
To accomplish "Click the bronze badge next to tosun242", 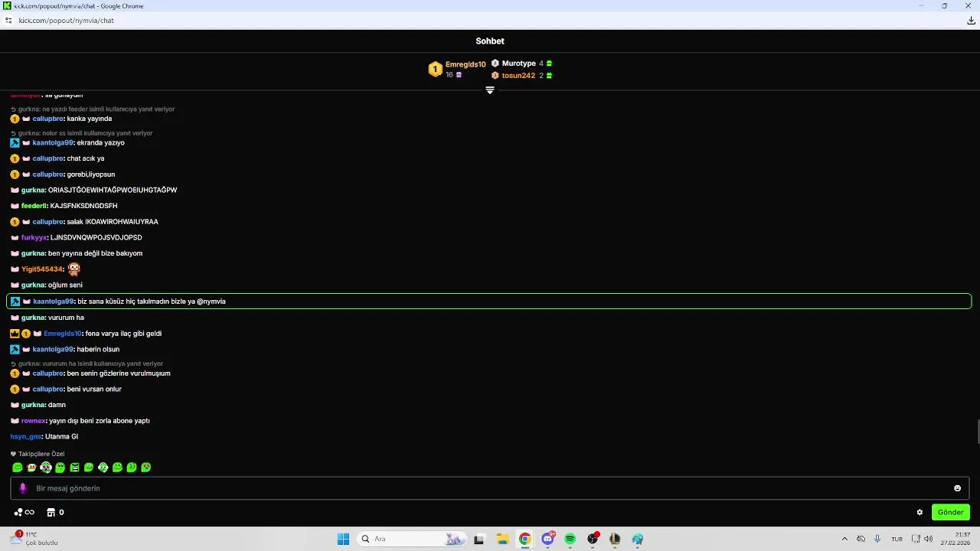I will click(x=495, y=76).
